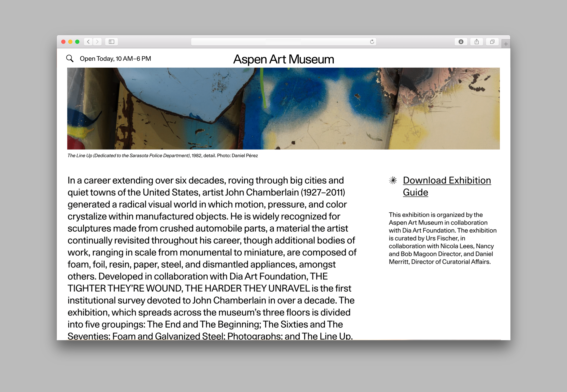Viewport: 567px width, 392px height.
Task: Click the Chamberlain sculpture hero image
Action: tap(283, 108)
